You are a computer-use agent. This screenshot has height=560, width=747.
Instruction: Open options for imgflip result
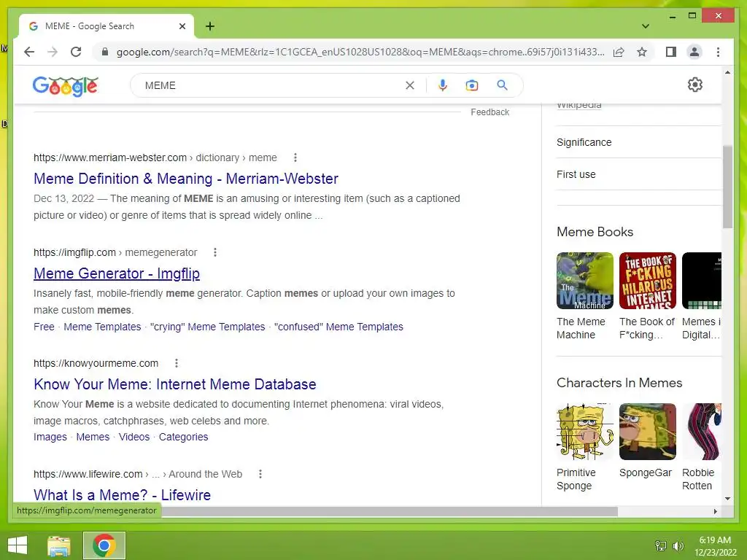click(215, 252)
